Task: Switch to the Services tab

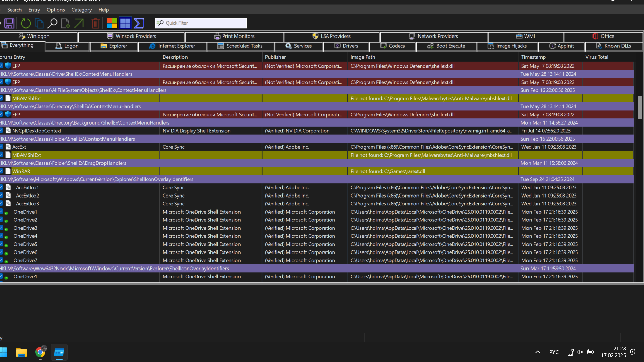Action: pos(299,46)
